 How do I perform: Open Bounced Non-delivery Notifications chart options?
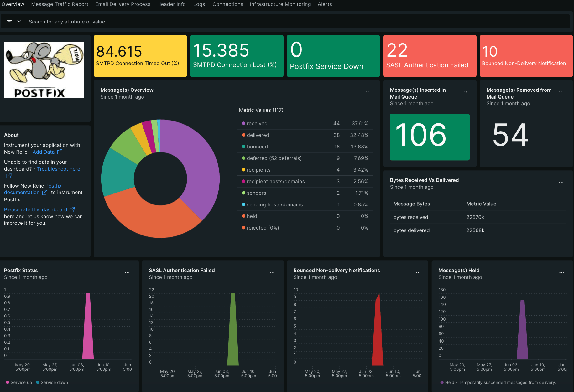point(417,272)
